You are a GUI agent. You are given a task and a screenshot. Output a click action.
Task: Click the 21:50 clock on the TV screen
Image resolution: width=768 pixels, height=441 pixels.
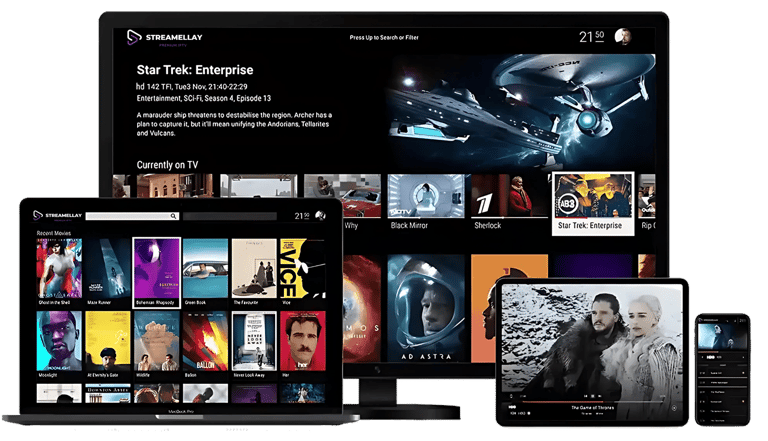click(x=591, y=37)
